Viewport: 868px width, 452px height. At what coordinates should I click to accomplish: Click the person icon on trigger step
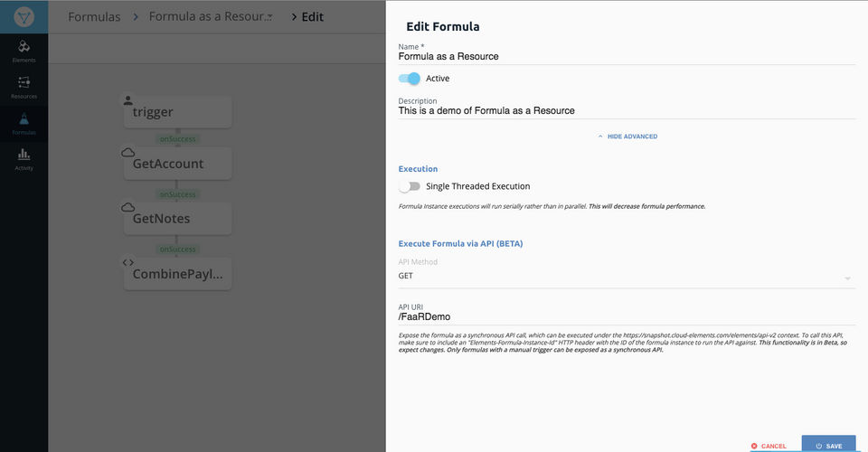tap(128, 99)
